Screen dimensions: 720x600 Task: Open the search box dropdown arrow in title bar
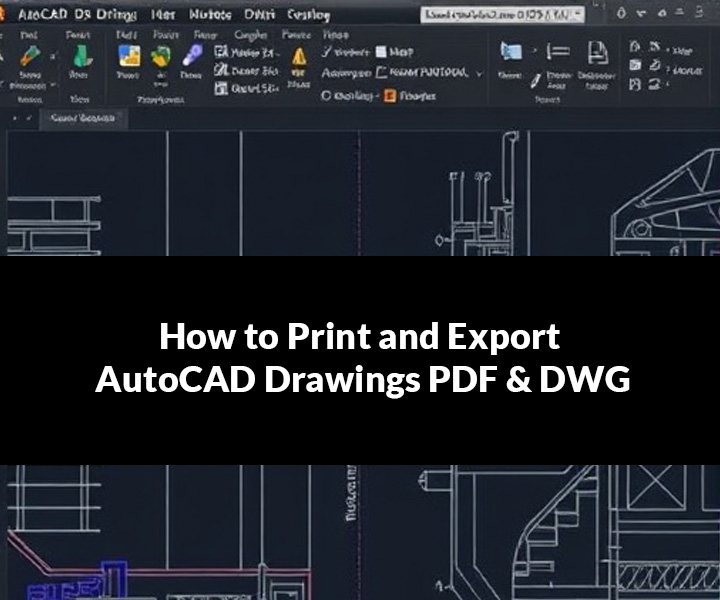pos(578,15)
